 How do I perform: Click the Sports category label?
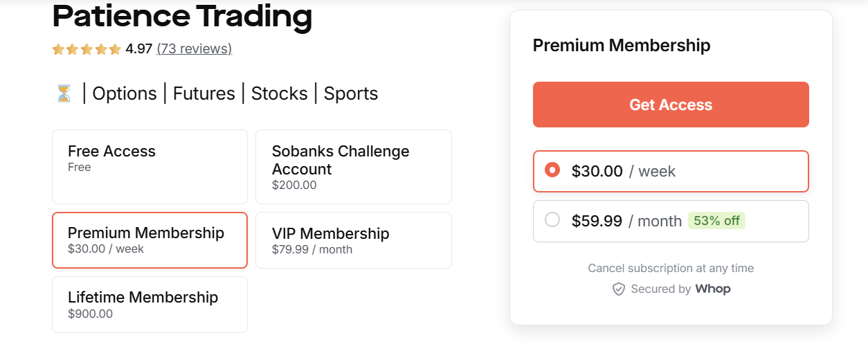coord(351,93)
